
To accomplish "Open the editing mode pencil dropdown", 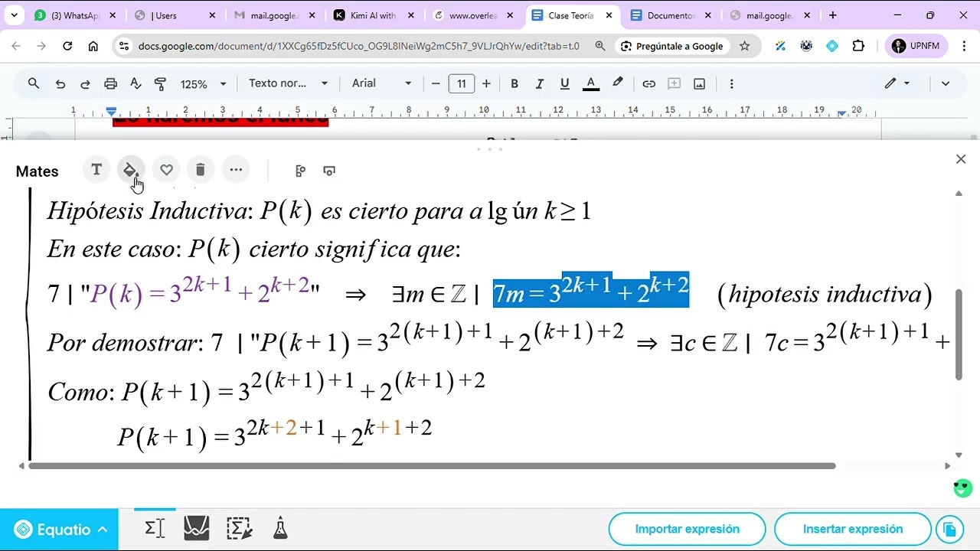I will click(x=897, y=83).
